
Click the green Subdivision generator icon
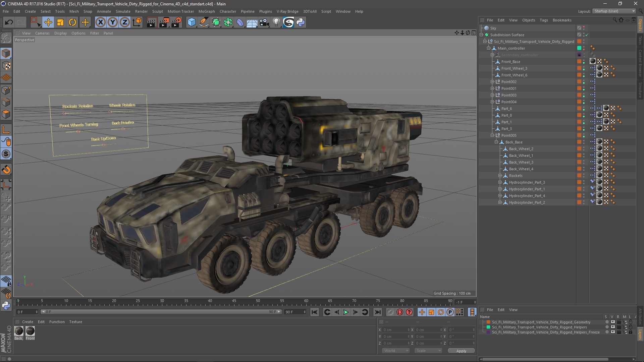[x=216, y=22]
